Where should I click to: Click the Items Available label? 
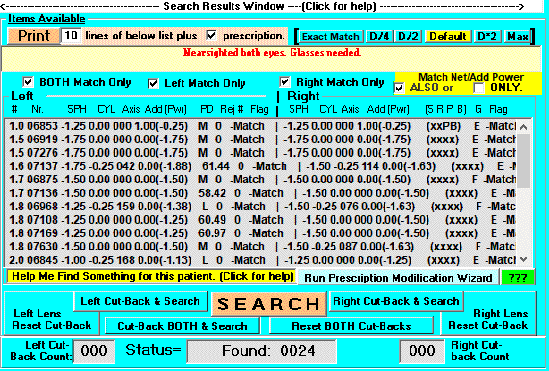47,19
